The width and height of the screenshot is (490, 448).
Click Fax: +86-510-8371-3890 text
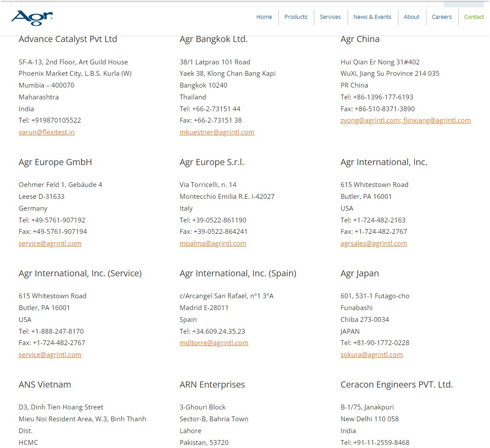click(377, 109)
